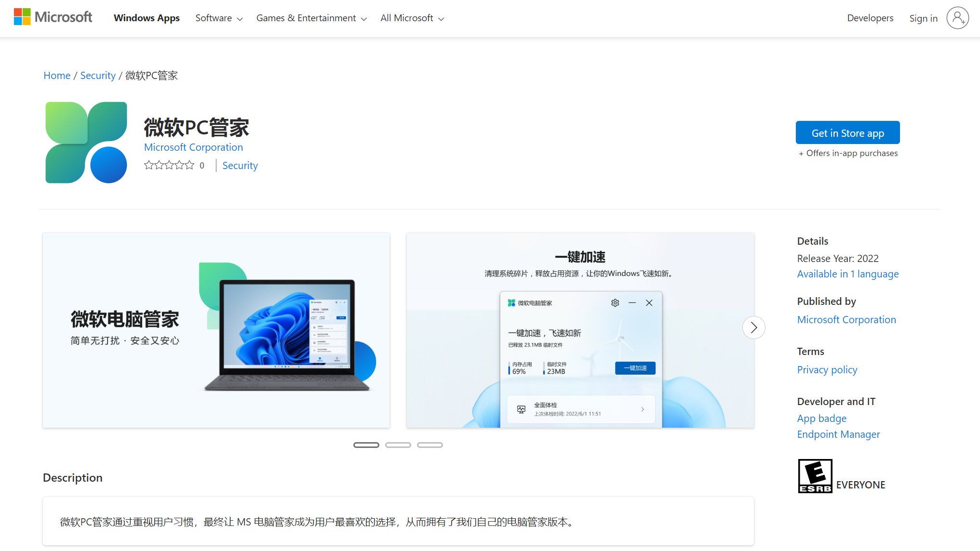The height and width of the screenshot is (551, 980).
Task: Open the Endpoint Manager link
Action: click(x=838, y=434)
